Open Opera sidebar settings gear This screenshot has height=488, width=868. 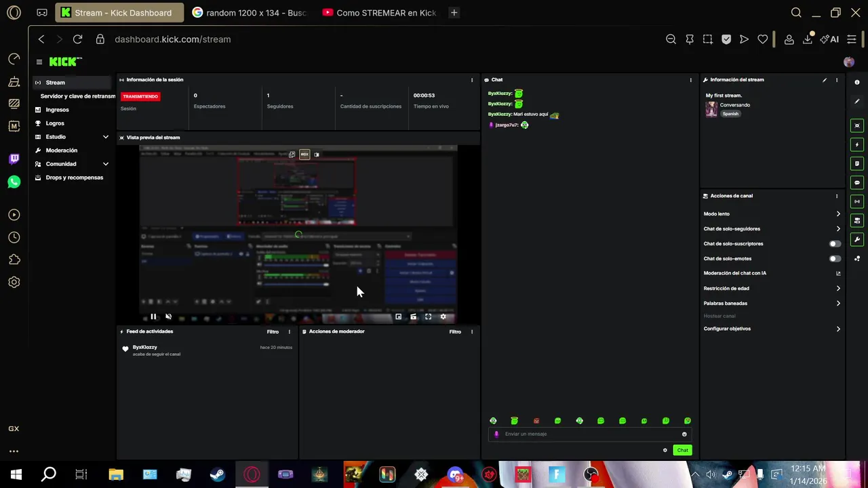pyautogui.click(x=14, y=282)
